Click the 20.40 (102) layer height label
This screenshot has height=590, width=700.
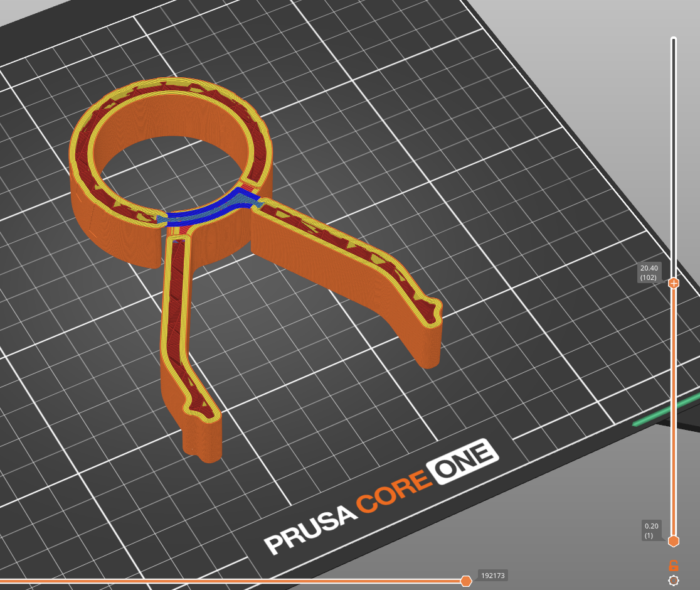coord(649,273)
